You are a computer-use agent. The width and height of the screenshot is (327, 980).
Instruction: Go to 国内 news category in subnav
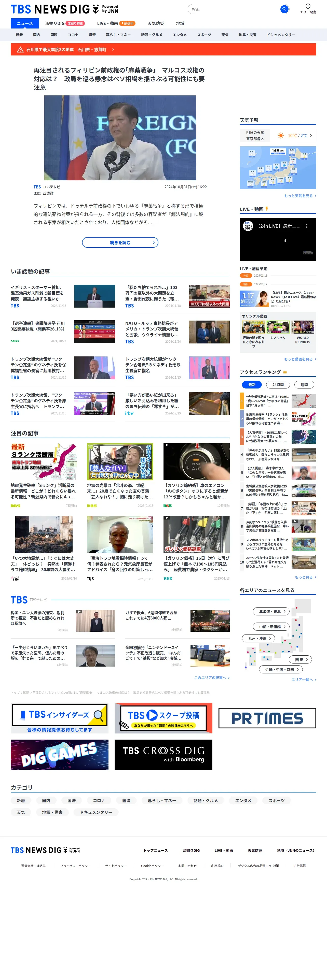36,35
